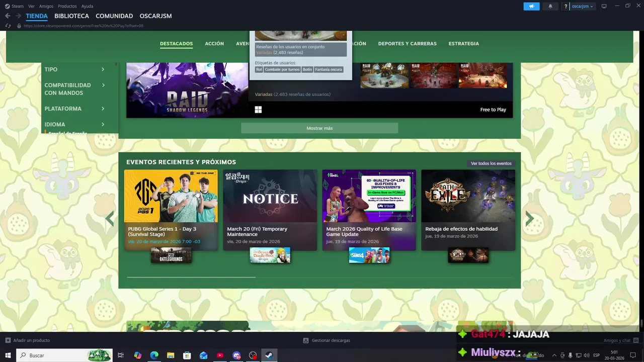Open the Amigos menu
This screenshot has height=362, width=644.
tap(46, 6)
